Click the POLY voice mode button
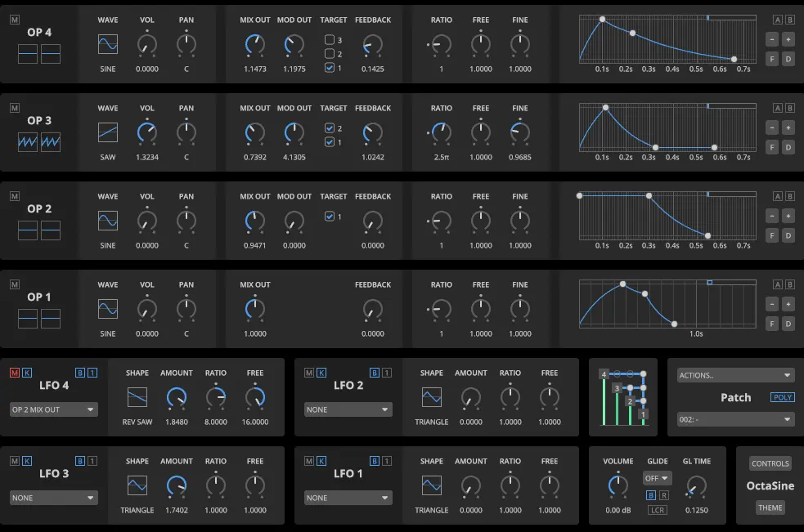804x532 pixels. click(782, 398)
